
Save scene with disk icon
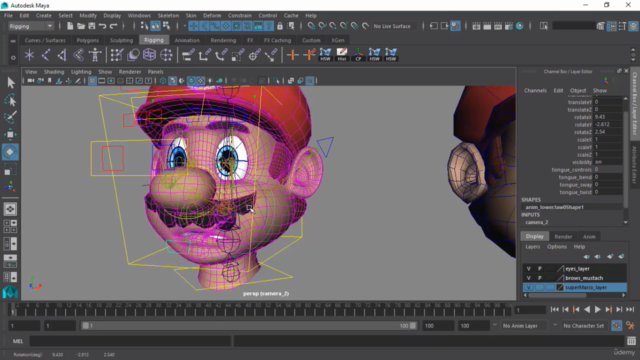pos(92,26)
